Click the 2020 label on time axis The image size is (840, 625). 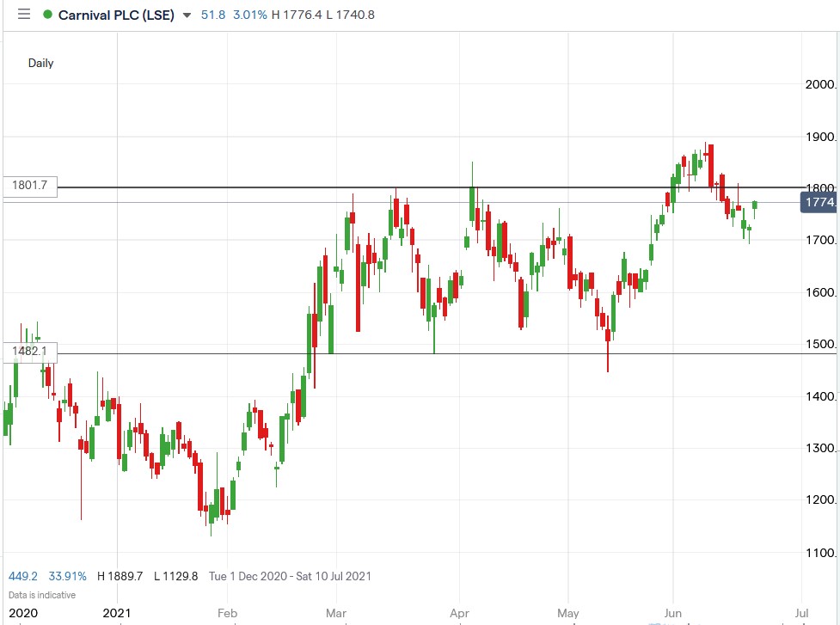pos(23,613)
